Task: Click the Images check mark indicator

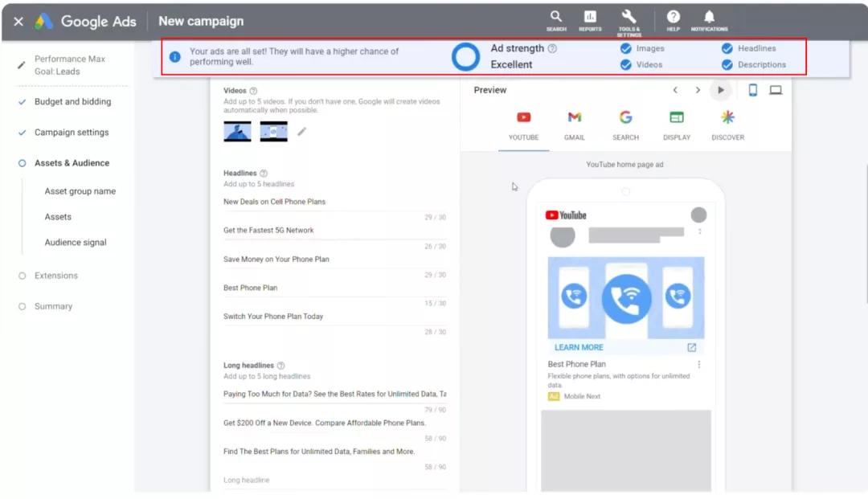Action: point(625,49)
